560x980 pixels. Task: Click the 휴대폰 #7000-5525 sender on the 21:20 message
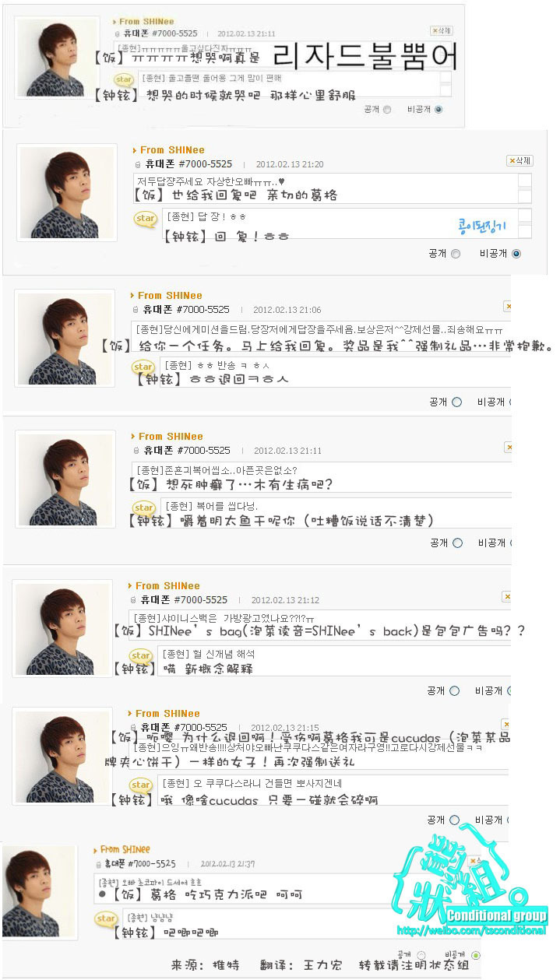tap(188, 164)
